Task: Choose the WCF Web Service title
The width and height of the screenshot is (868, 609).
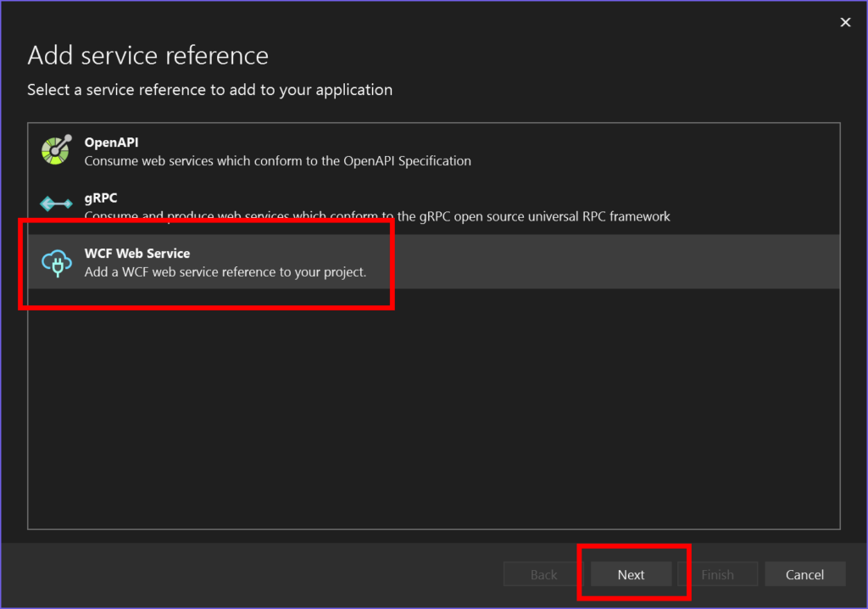Action: (x=137, y=253)
